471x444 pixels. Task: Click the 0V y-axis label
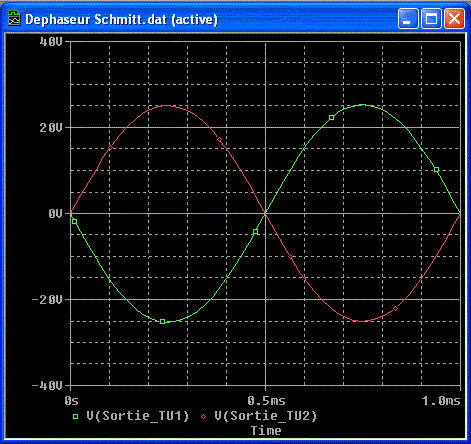[x=55, y=213]
